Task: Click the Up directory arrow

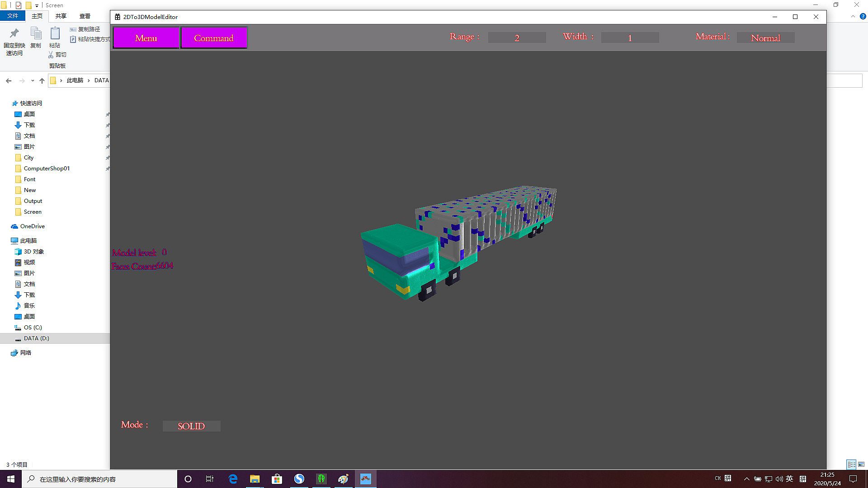Action: (42, 80)
